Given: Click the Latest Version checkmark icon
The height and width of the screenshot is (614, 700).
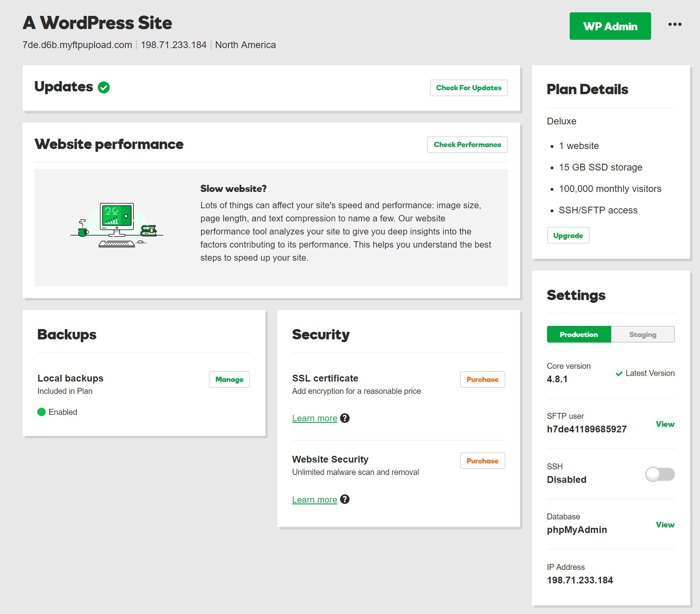Looking at the screenshot, I should [x=619, y=374].
